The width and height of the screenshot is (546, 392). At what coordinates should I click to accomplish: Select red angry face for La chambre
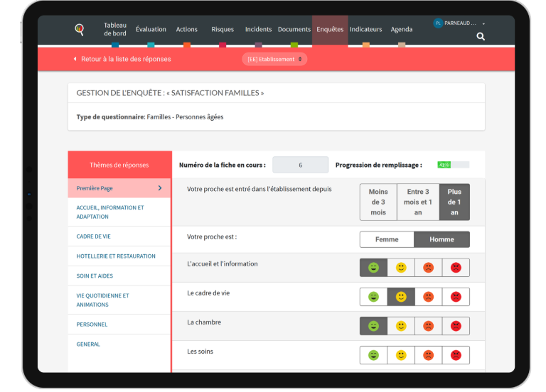[x=456, y=326]
